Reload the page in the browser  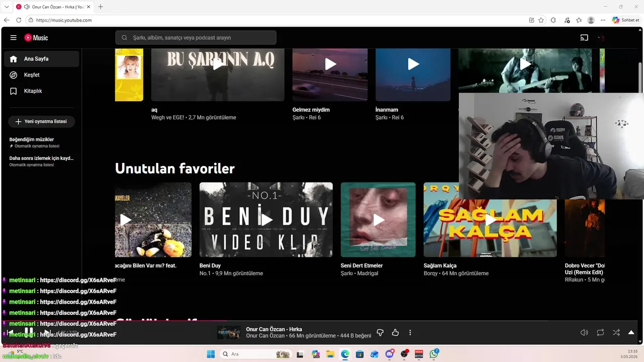point(19,20)
